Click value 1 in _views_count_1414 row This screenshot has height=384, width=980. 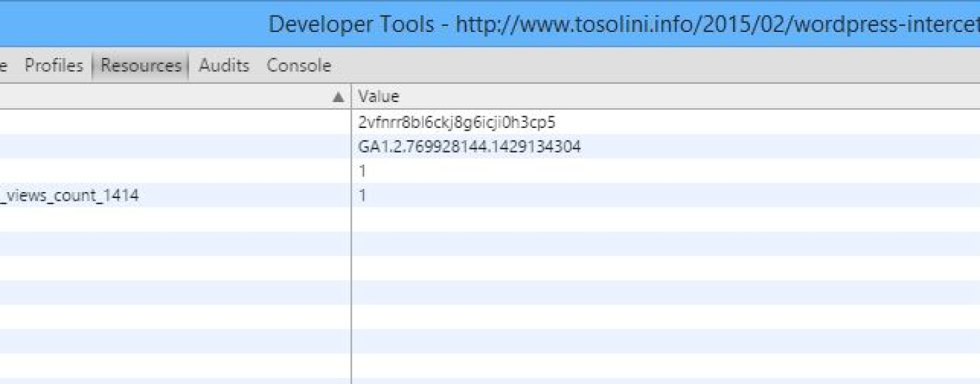[362, 195]
